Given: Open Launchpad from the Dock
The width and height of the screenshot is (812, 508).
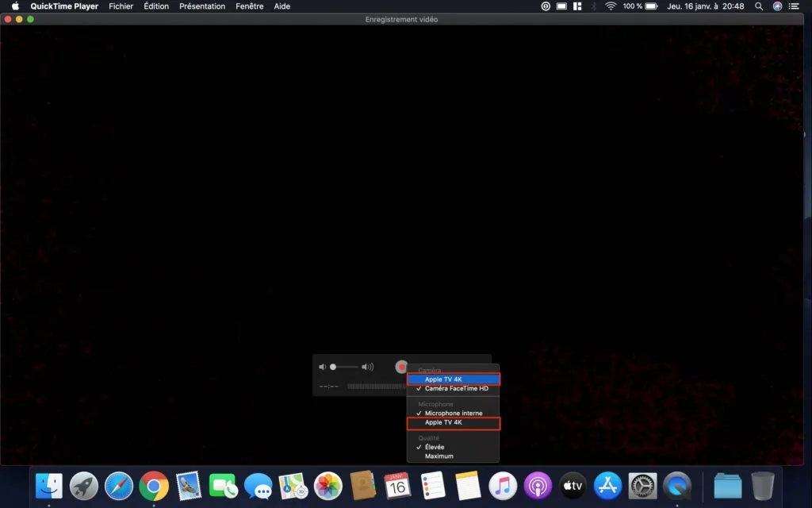Looking at the screenshot, I should click(x=84, y=487).
